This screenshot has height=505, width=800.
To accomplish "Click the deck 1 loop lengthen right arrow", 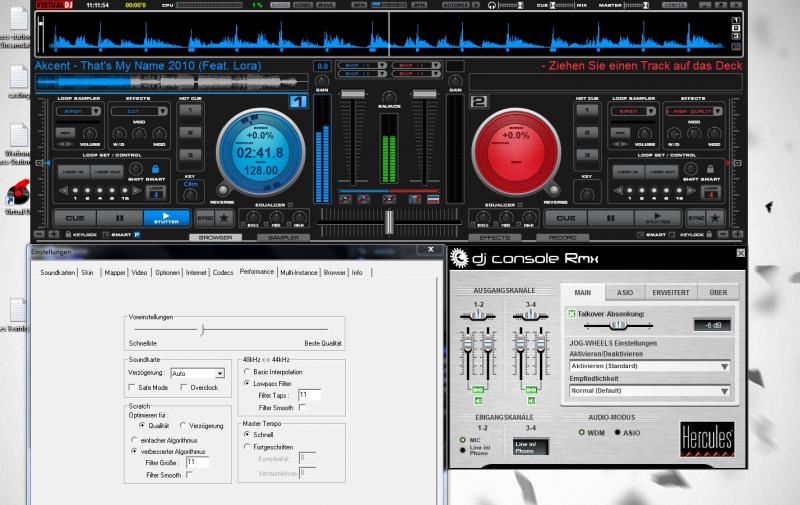I will (137, 191).
